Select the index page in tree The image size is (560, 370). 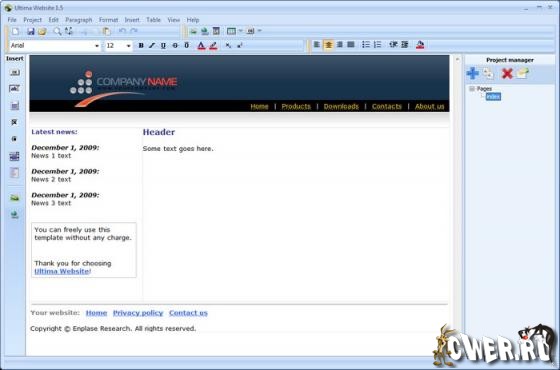[x=493, y=96]
